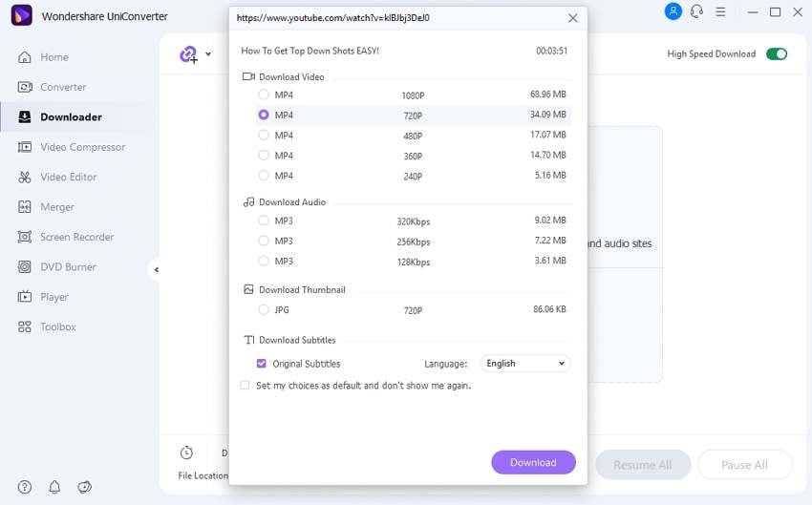Open the Converter section in sidebar
Viewport: 812px width, 505px height.
(63, 87)
